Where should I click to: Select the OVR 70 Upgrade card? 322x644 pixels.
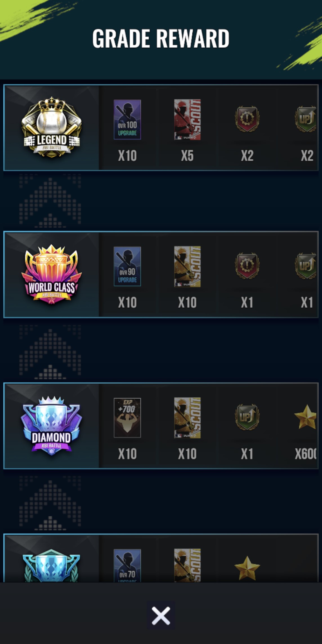(x=127, y=565)
